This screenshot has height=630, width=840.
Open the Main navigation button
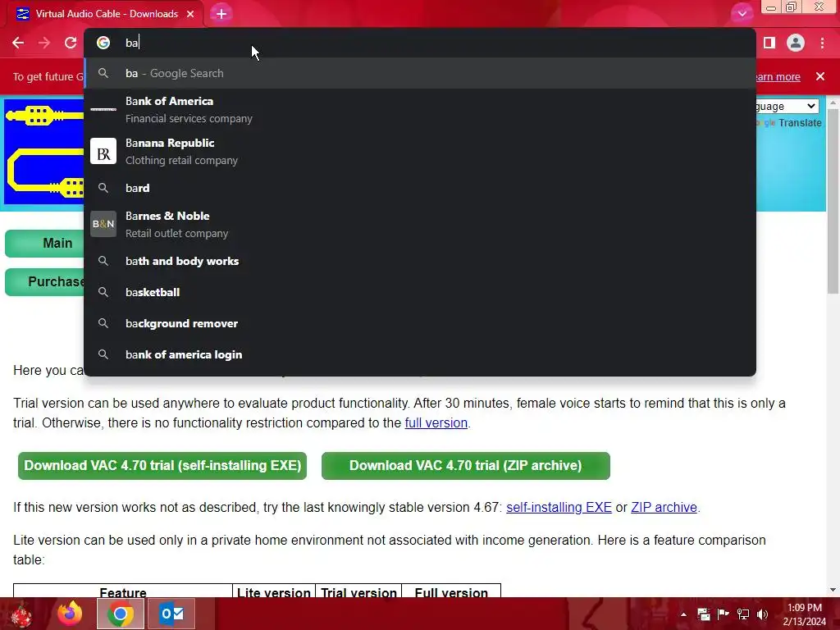point(45,243)
